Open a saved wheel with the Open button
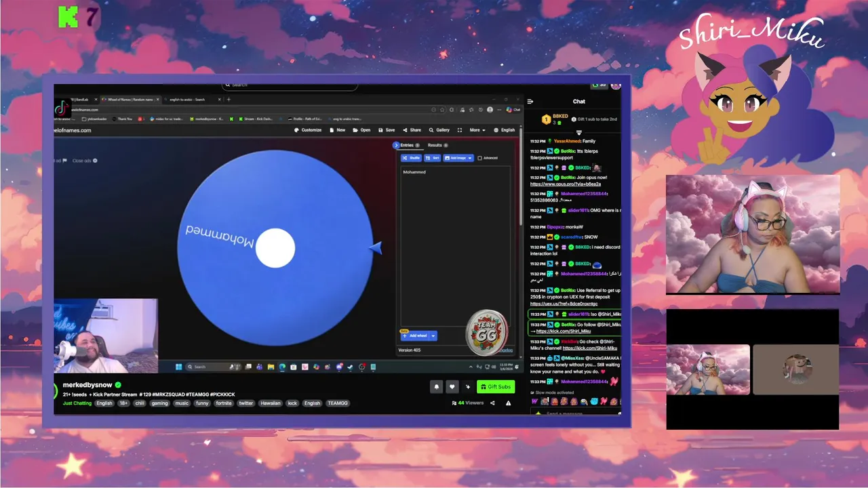 pos(362,130)
